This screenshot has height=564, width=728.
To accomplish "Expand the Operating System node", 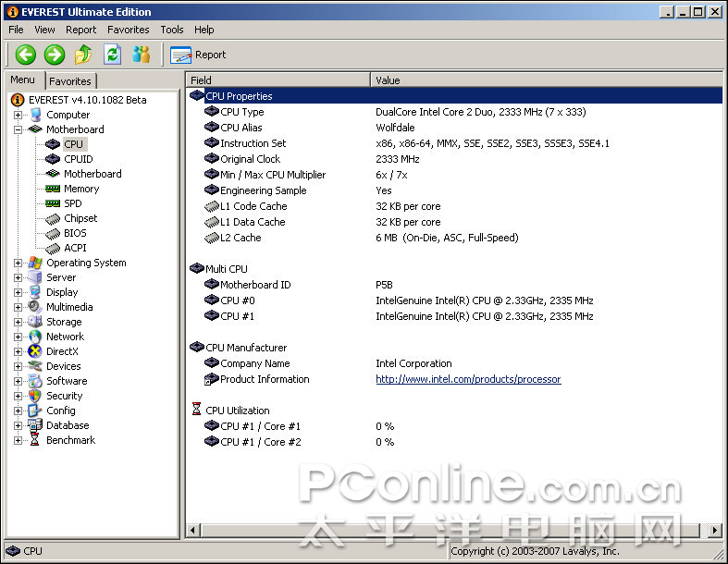I will [18, 263].
